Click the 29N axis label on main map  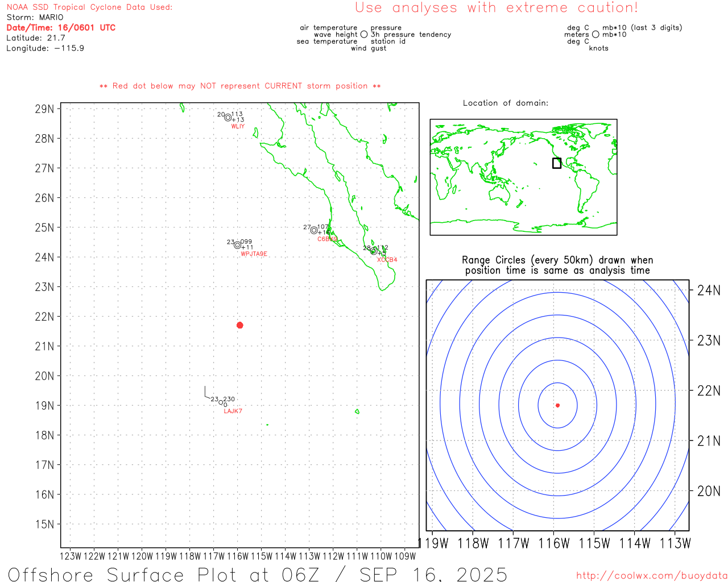(x=45, y=109)
